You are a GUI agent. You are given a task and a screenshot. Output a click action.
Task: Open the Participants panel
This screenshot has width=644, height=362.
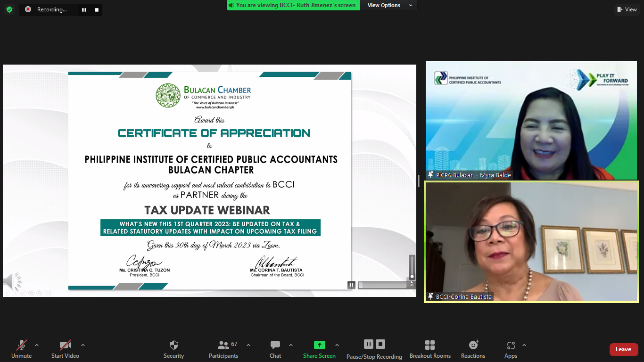[x=223, y=349]
